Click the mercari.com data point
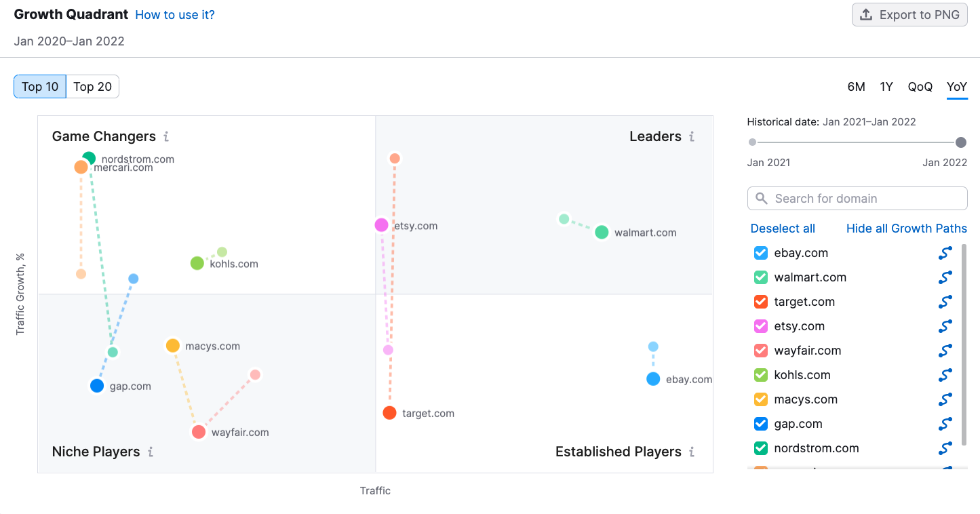The width and height of the screenshot is (980, 514). pyautogui.click(x=81, y=167)
